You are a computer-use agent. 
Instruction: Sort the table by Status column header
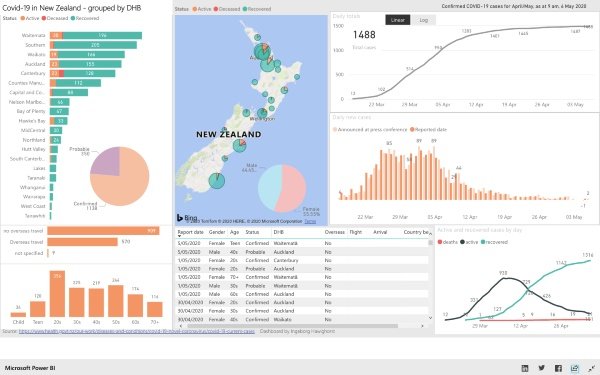coord(252,232)
